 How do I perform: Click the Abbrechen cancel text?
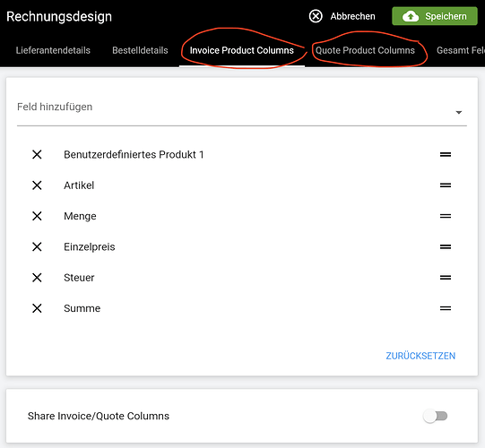pos(352,16)
